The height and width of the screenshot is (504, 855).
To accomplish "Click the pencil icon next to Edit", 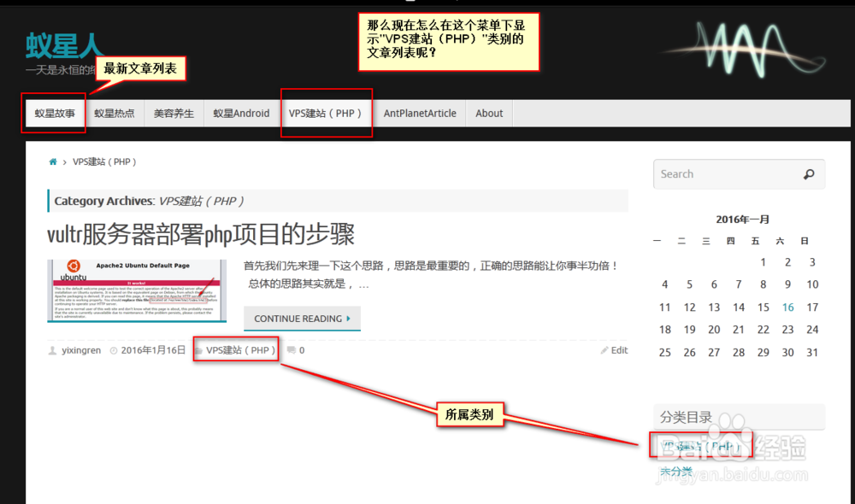I will click(x=603, y=349).
